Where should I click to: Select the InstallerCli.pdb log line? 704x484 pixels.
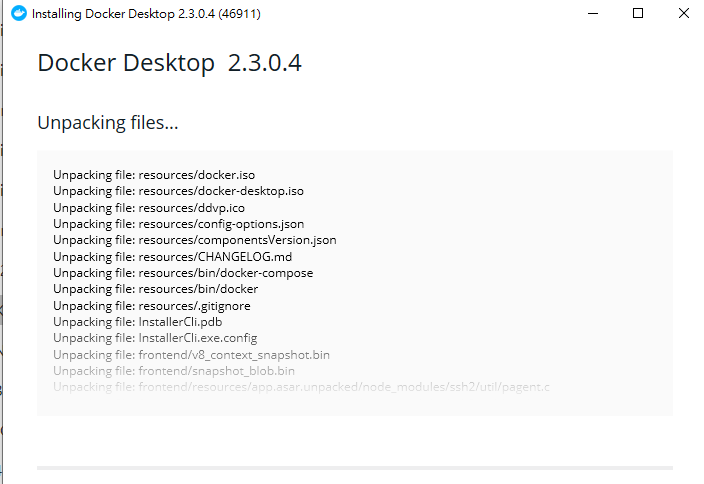[x=138, y=322]
